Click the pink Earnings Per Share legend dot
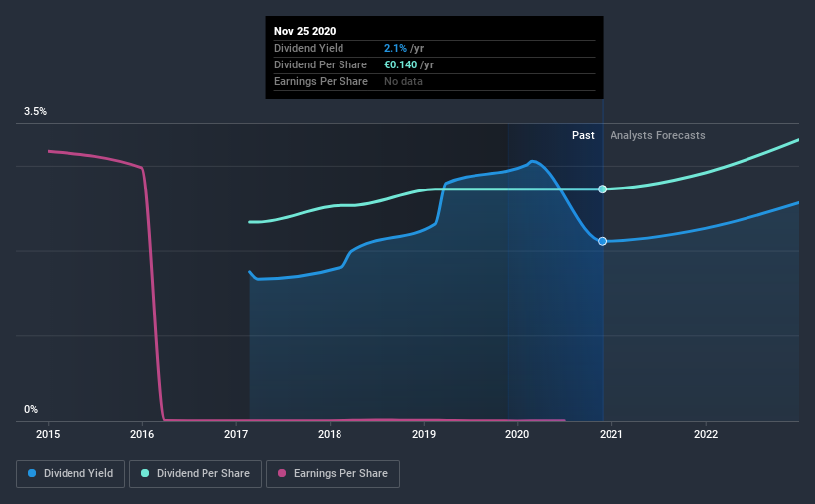Viewport: 815px width, 504px height. [282, 473]
